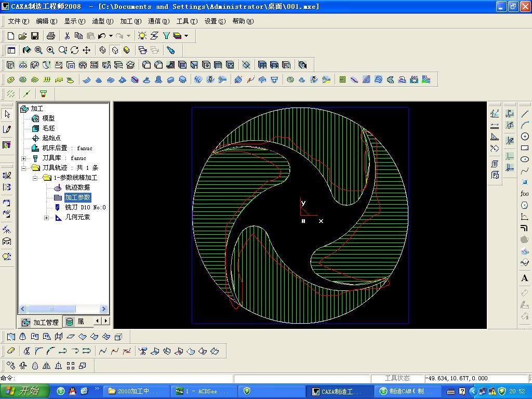Toggle the wireframe display mode

[102, 50]
